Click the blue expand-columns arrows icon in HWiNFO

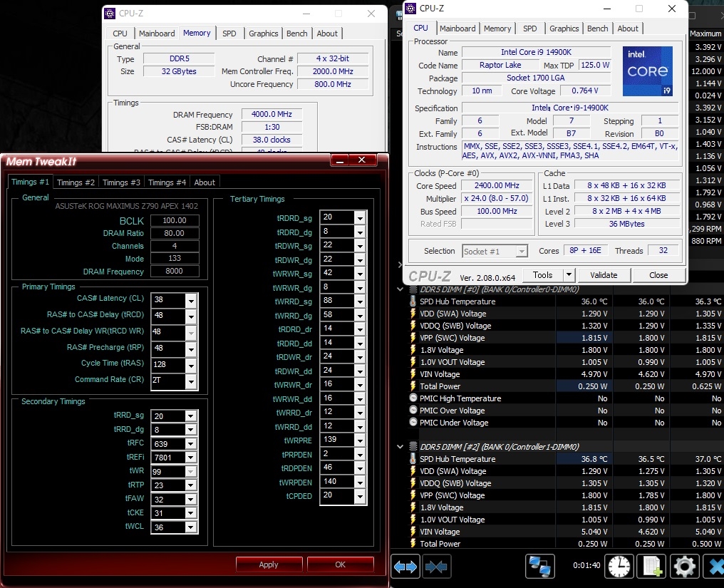405,567
